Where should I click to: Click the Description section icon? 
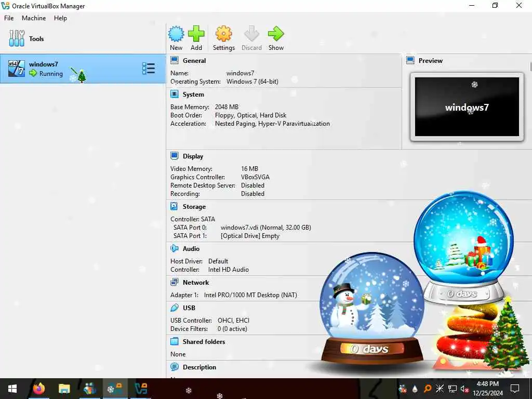point(175,367)
